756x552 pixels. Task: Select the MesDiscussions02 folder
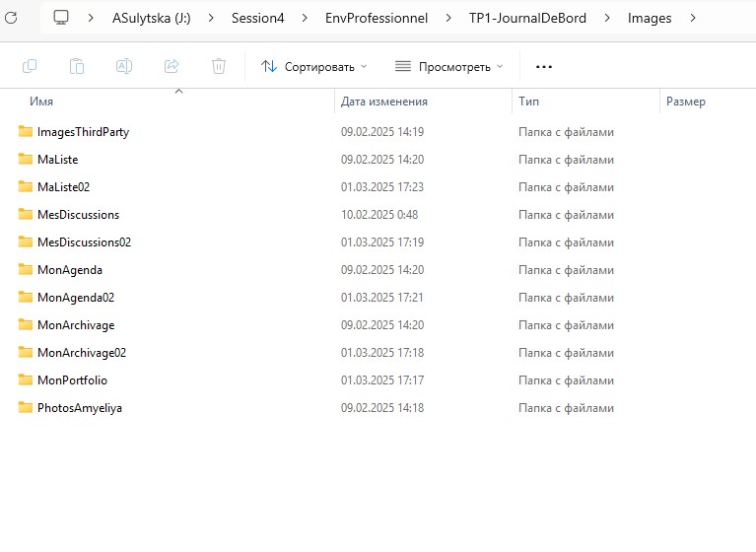[84, 242]
